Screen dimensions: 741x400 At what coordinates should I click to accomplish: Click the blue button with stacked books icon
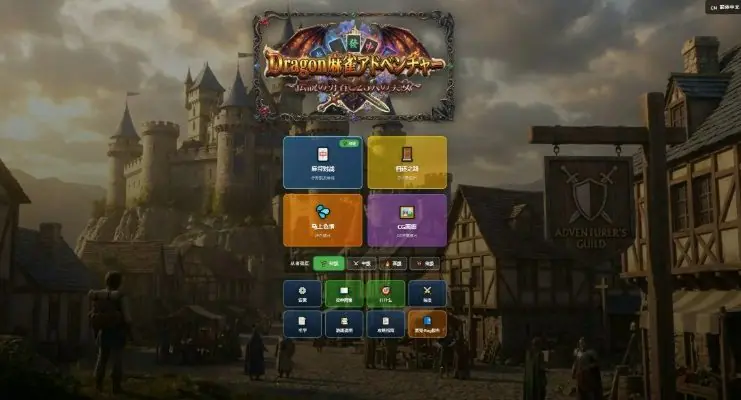coord(344,324)
